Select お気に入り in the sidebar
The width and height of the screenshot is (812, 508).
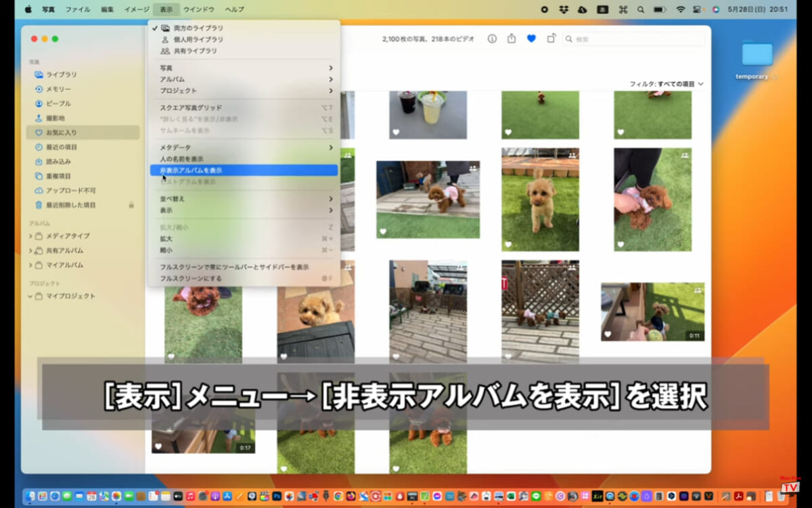pos(83,133)
